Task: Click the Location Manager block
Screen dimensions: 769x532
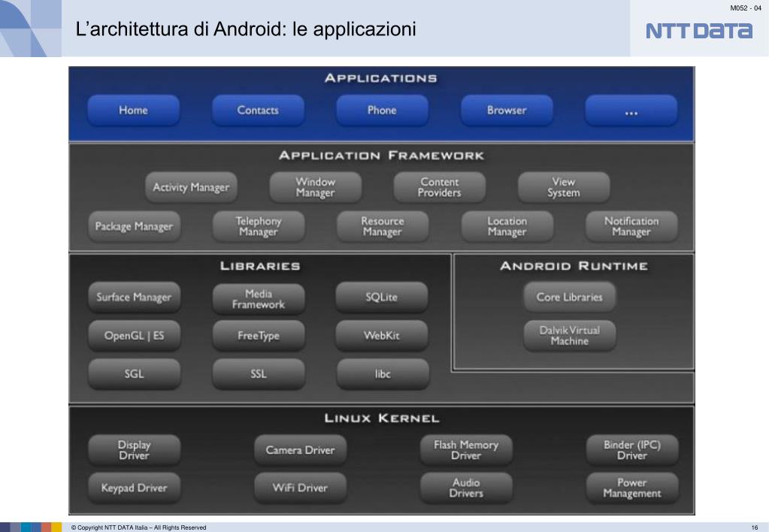Action: (x=507, y=226)
